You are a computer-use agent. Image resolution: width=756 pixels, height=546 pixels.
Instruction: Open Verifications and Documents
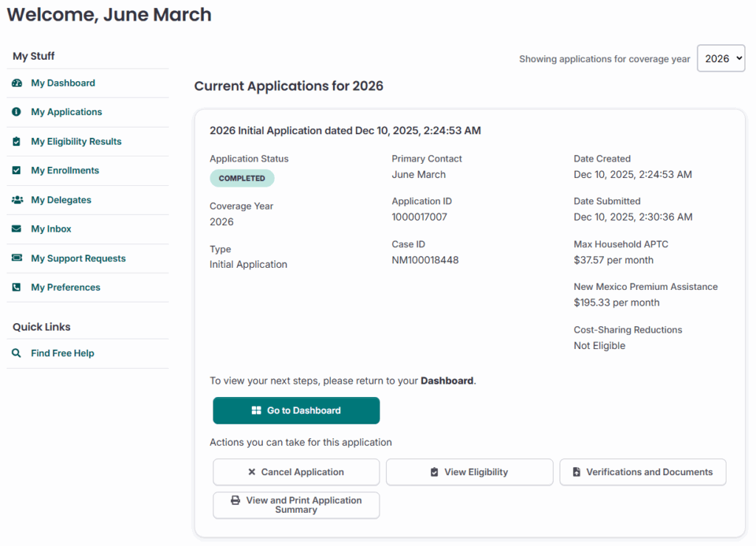[x=642, y=472]
